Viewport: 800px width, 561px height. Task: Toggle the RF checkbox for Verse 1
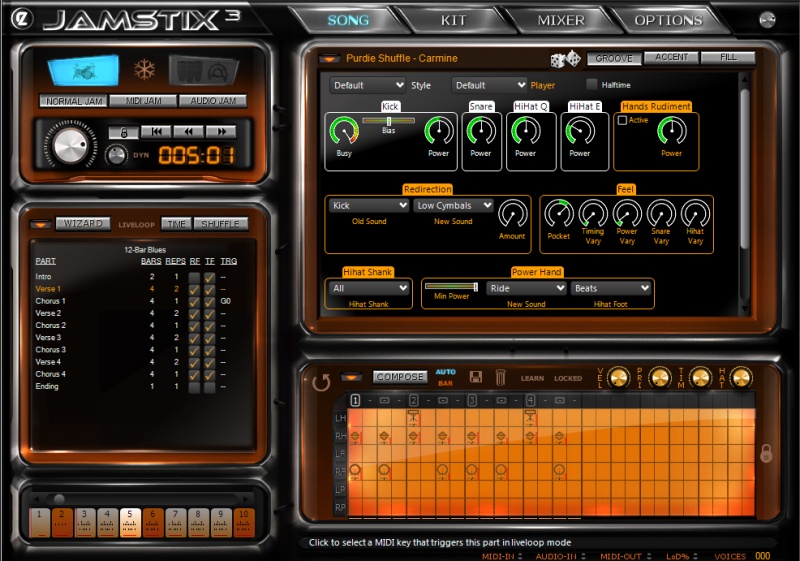pyautogui.click(x=195, y=289)
